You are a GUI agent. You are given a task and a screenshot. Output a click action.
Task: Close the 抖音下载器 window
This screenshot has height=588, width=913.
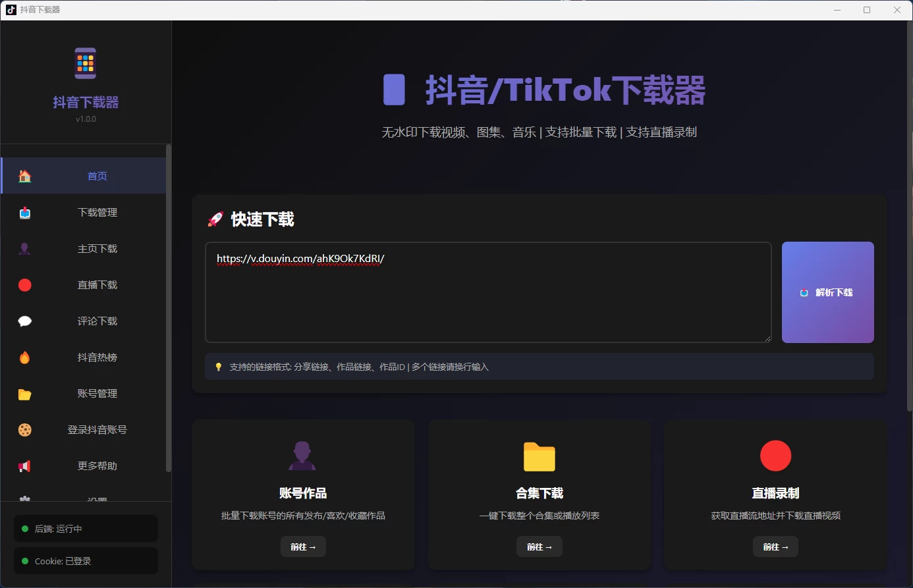897,10
